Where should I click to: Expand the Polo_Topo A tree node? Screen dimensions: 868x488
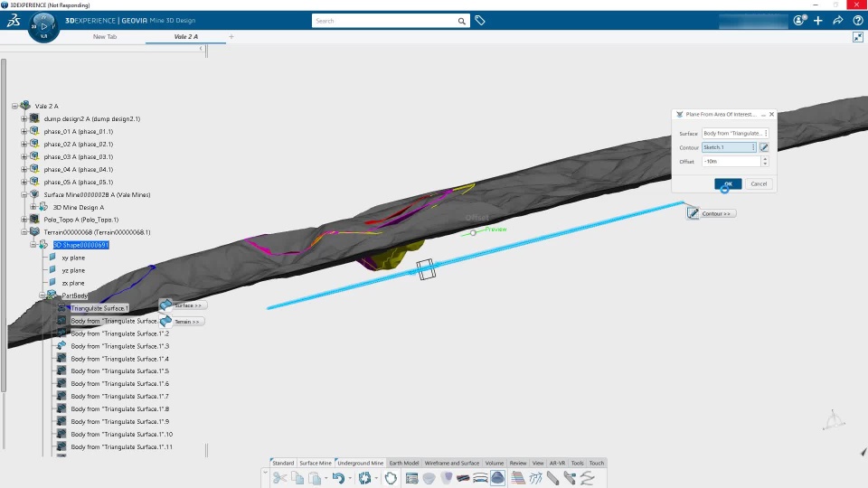(x=24, y=220)
